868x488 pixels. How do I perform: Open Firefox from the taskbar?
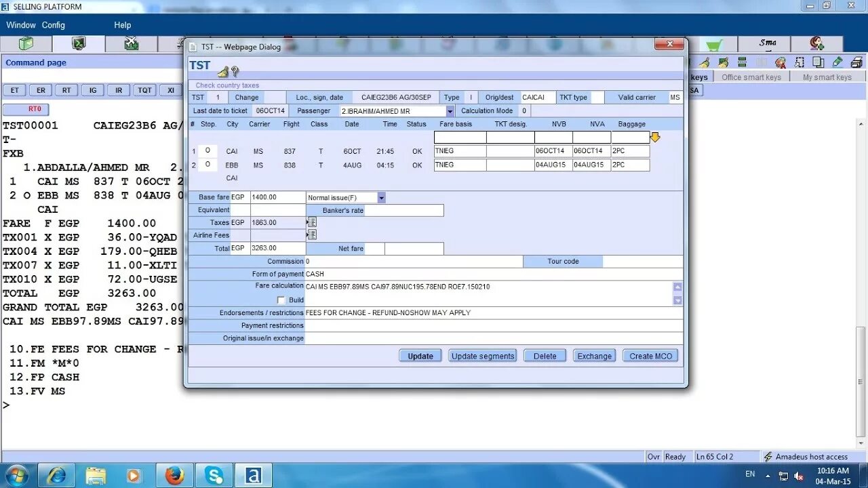tap(174, 475)
